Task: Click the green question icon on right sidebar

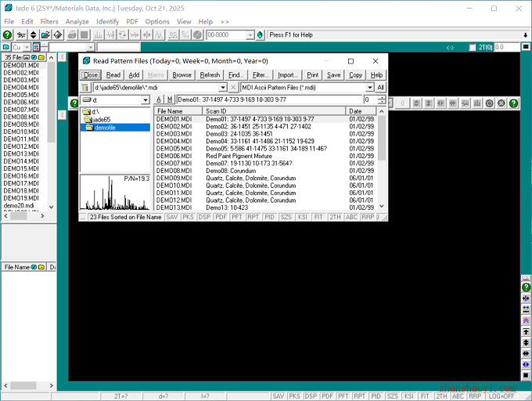Action: coord(526,287)
